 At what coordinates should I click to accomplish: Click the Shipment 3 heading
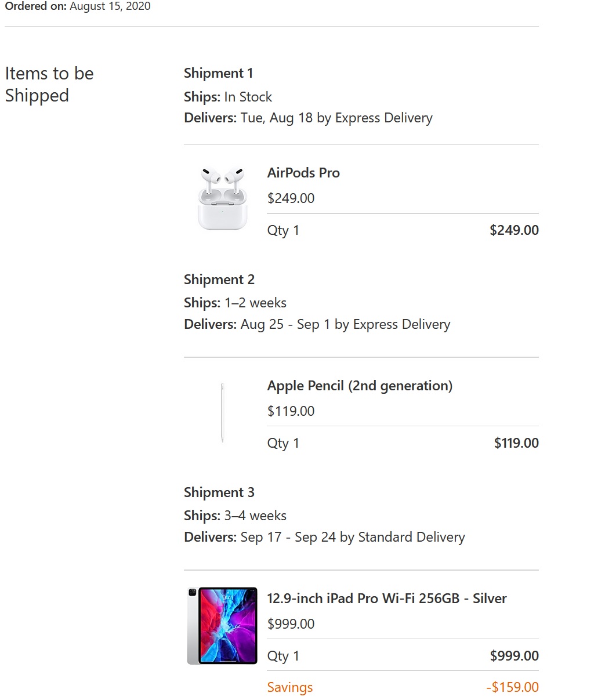(219, 492)
